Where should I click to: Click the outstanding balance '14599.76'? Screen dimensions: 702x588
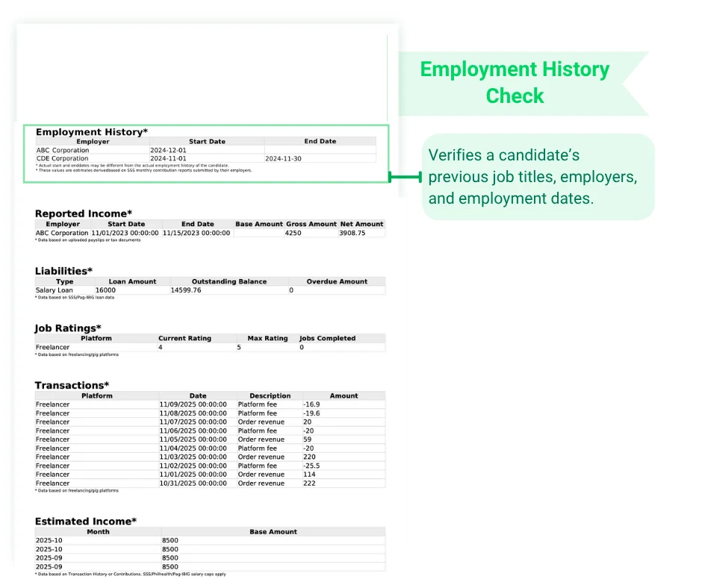click(186, 290)
